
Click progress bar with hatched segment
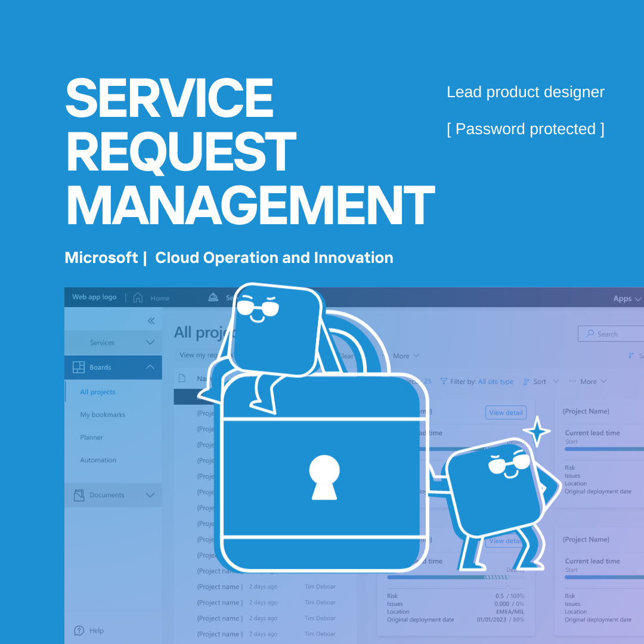click(x=456, y=577)
